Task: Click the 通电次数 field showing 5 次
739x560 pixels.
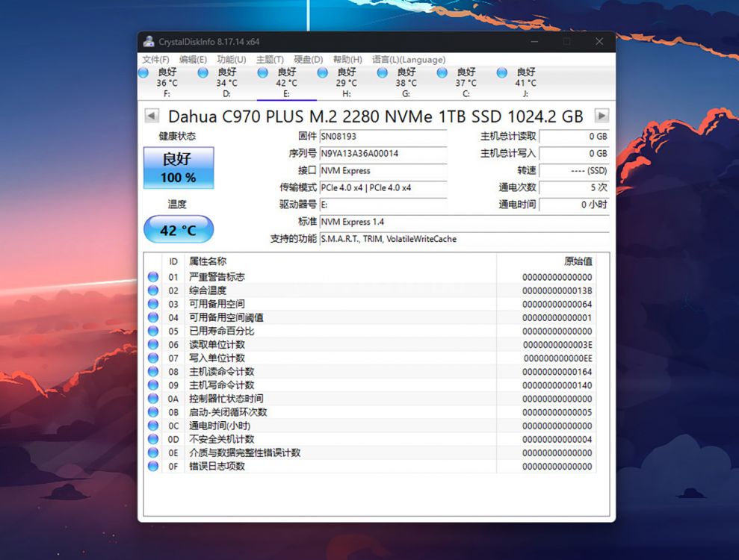Action: point(574,187)
